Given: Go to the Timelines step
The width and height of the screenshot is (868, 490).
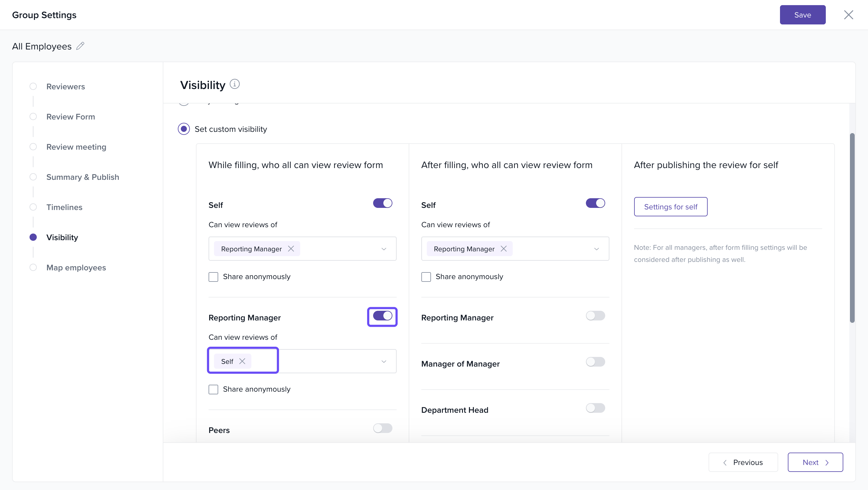Looking at the screenshot, I should click(x=64, y=207).
